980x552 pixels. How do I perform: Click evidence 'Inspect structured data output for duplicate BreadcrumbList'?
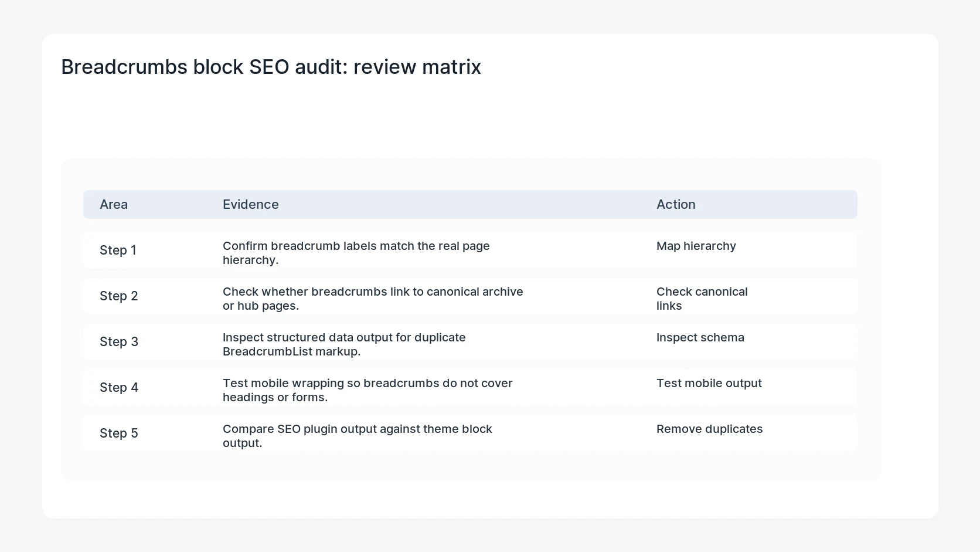pyautogui.click(x=344, y=344)
